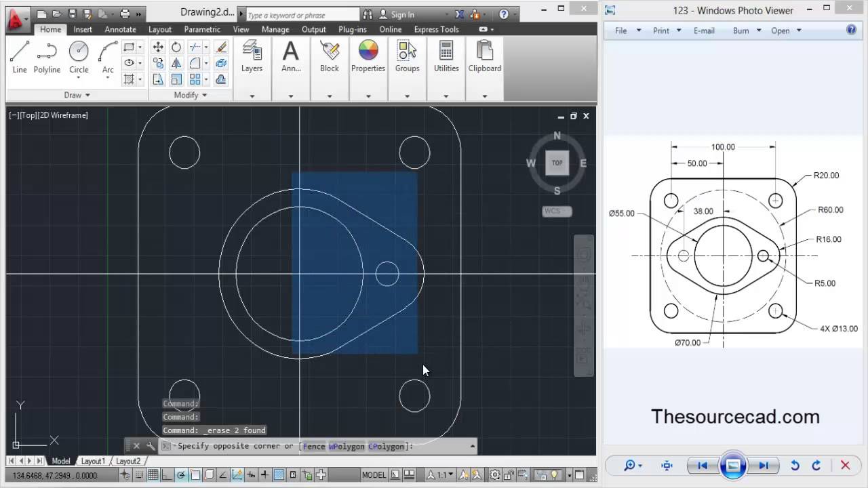Screen dimensions: 868x488
Task: Expand the Modify panel dropdown
Action: [x=191, y=95]
